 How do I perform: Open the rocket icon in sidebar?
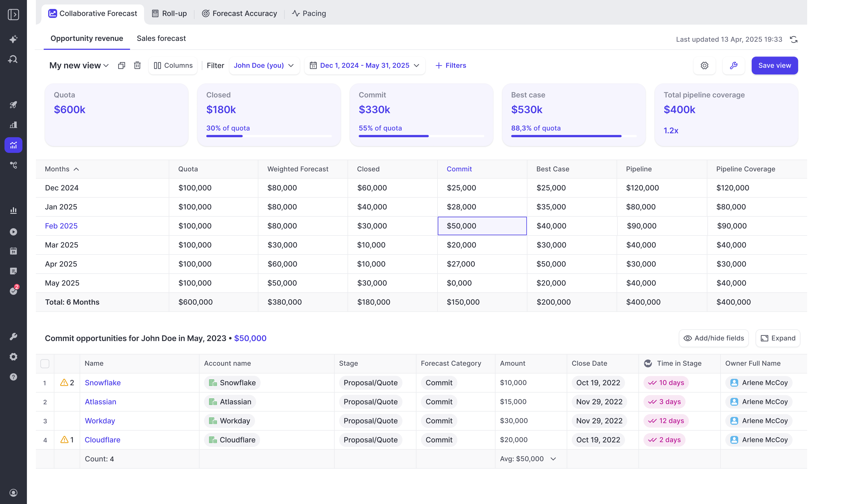(13, 105)
